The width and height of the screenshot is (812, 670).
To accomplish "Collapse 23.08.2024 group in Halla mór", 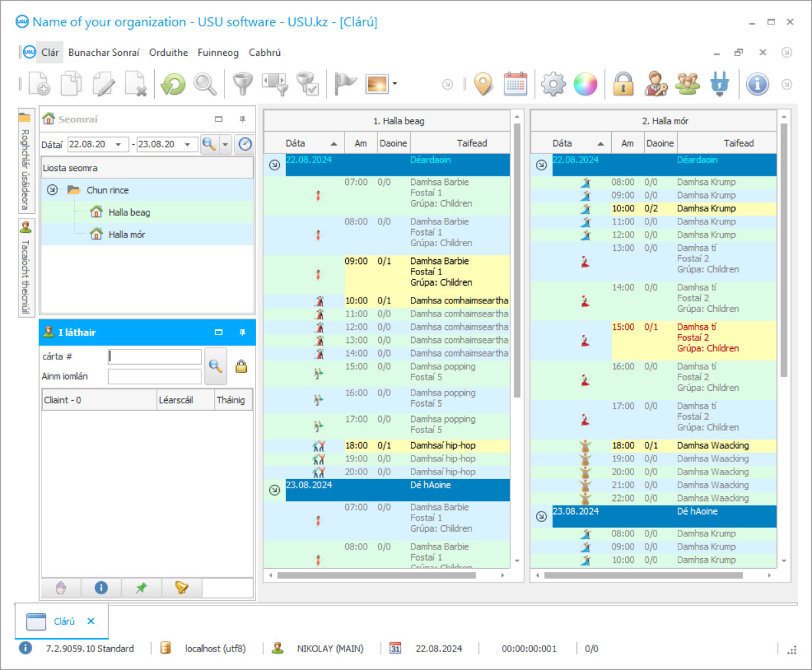I will click(x=541, y=516).
